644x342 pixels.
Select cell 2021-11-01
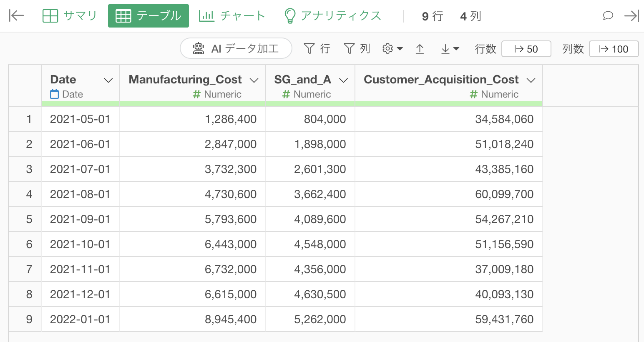click(80, 269)
